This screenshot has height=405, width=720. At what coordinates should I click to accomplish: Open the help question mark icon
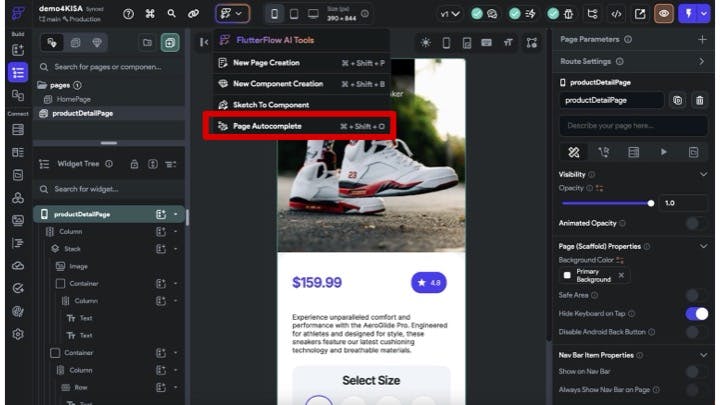[129, 14]
